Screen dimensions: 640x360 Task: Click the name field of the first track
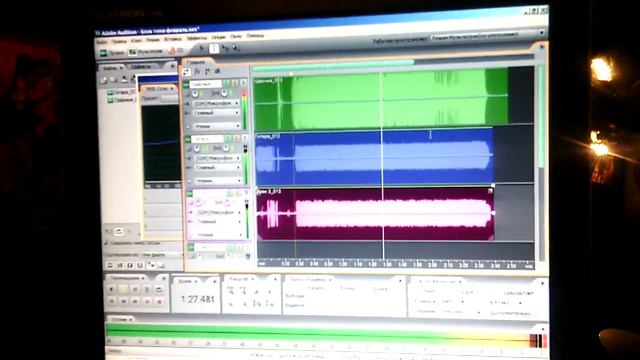tap(206, 84)
